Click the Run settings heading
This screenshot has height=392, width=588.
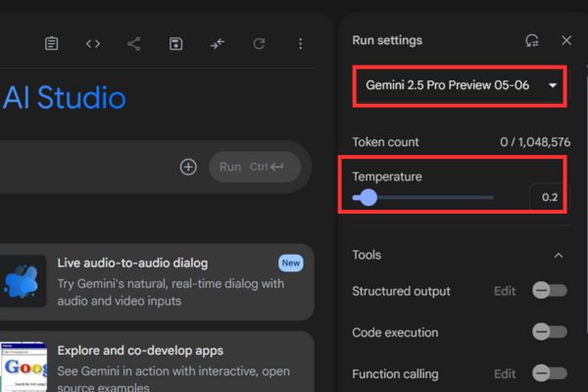[x=387, y=40]
